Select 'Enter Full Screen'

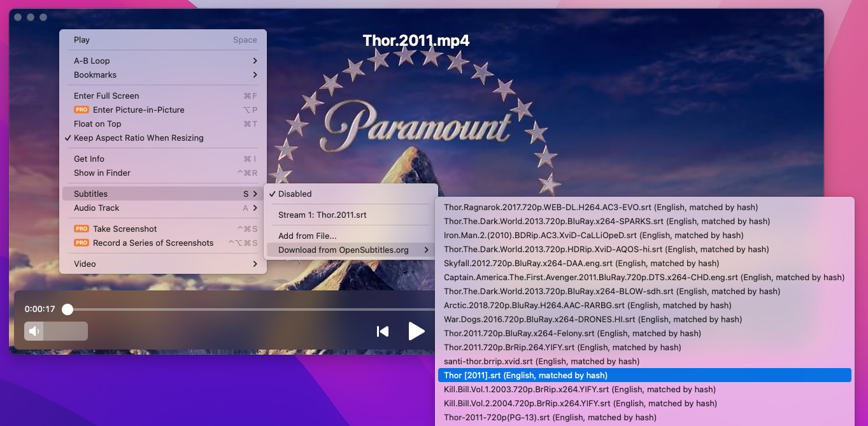coord(106,96)
